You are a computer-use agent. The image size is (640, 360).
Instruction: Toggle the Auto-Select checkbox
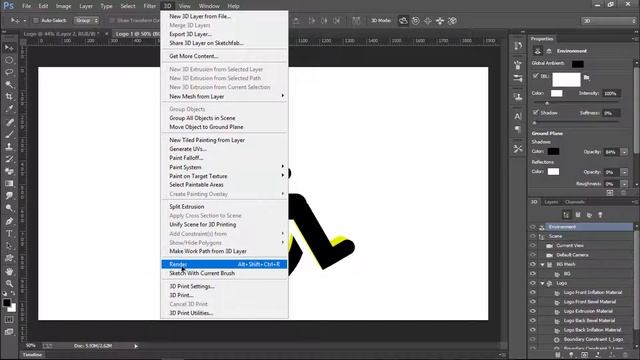point(36,20)
